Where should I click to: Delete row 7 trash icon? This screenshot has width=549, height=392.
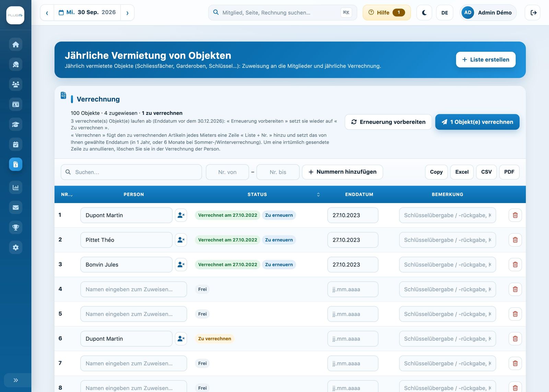tap(515, 364)
